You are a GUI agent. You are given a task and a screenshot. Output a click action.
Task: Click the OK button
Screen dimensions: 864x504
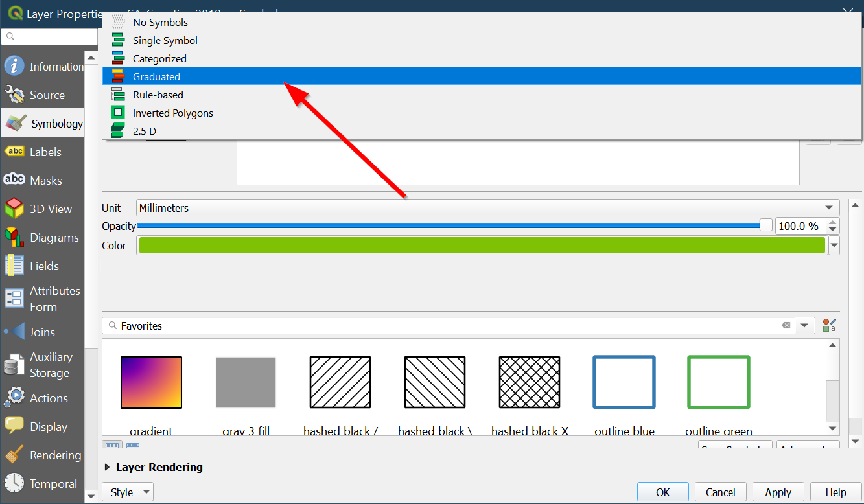[x=662, y=492]
